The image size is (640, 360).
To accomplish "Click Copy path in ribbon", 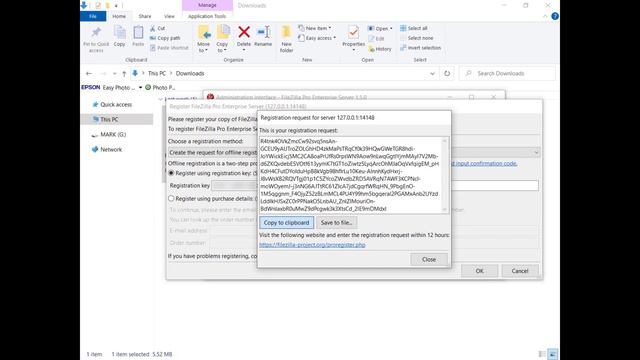I will (165, 38).
